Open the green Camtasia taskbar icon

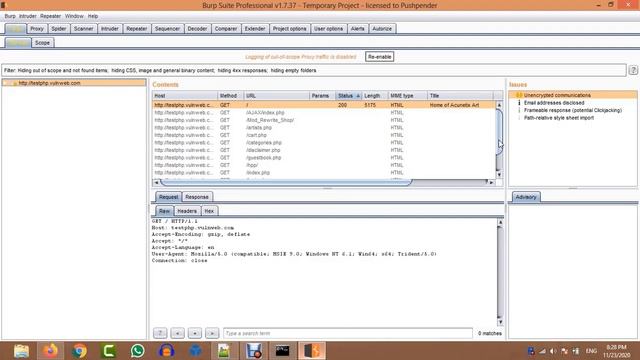click(109, 351)
